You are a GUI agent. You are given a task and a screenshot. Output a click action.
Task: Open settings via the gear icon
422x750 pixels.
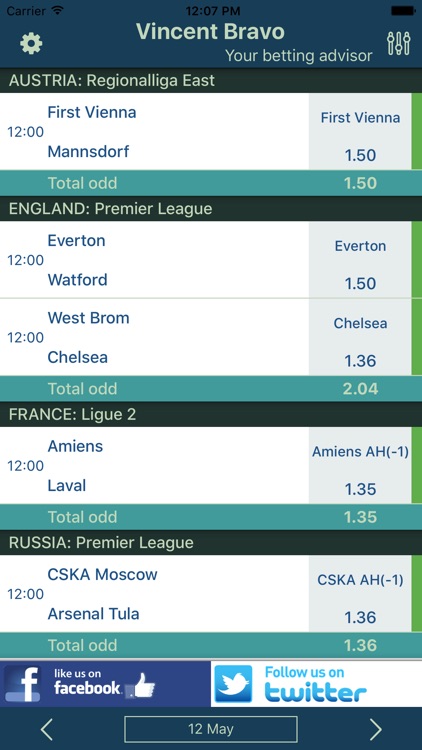[31, 44]
